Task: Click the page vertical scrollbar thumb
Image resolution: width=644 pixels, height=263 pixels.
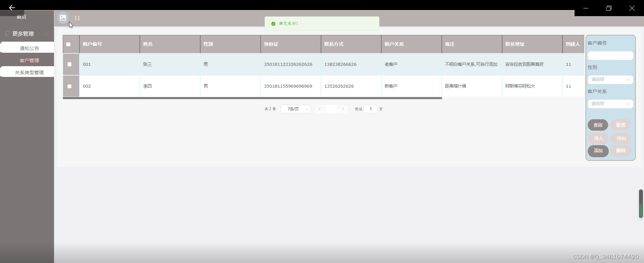Action: 641,204
